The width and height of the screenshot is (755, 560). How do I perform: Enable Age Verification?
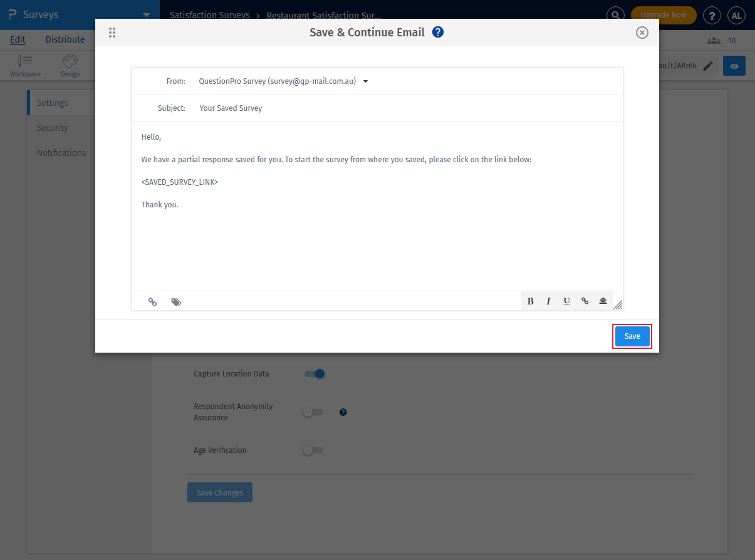click(x=313, y=450)
